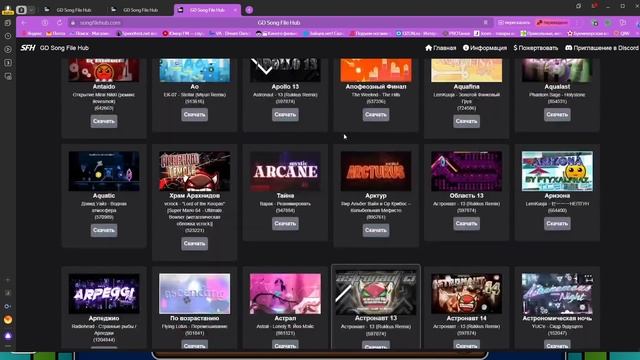Click the Apollo 13 card title
The height and width of the screenshot is (360, 640).
(x=285, y=87)
